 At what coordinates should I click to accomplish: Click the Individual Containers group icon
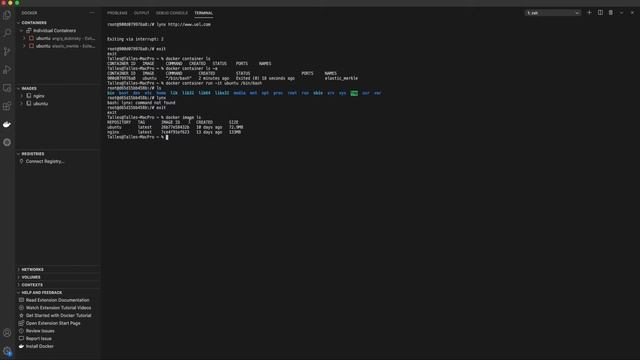tap(29, 31)
